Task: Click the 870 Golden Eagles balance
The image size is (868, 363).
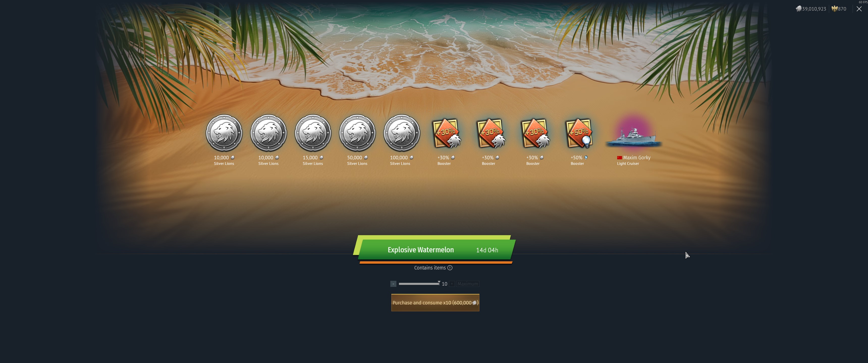Action: click(842, 9)
